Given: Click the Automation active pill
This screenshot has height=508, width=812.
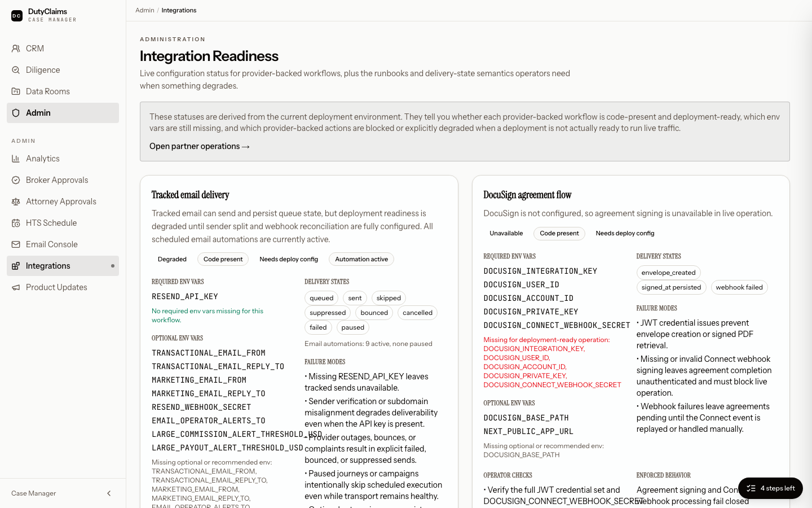Looking at the screenshot, I should tap(361, 259).
